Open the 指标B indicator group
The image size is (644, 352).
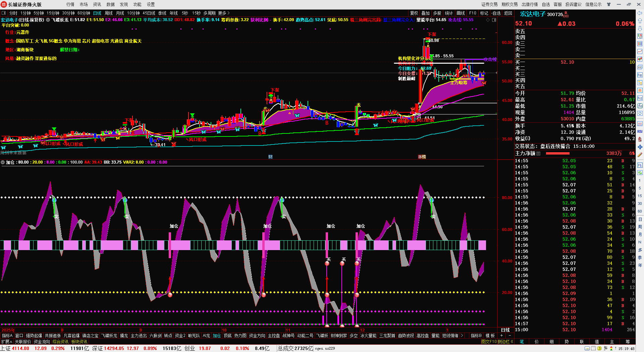tap(476, 336)
